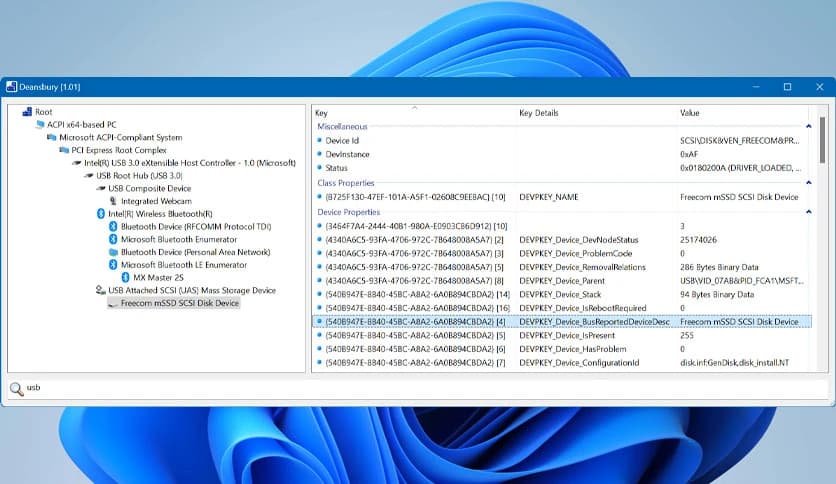Select Integrated Webcam in device tree
Screen dimensions: 836x484
click(x=156, y=201)
